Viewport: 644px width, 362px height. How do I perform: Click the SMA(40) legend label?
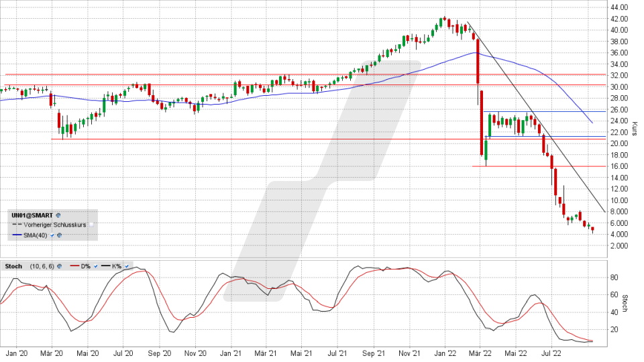pos(36,235)
